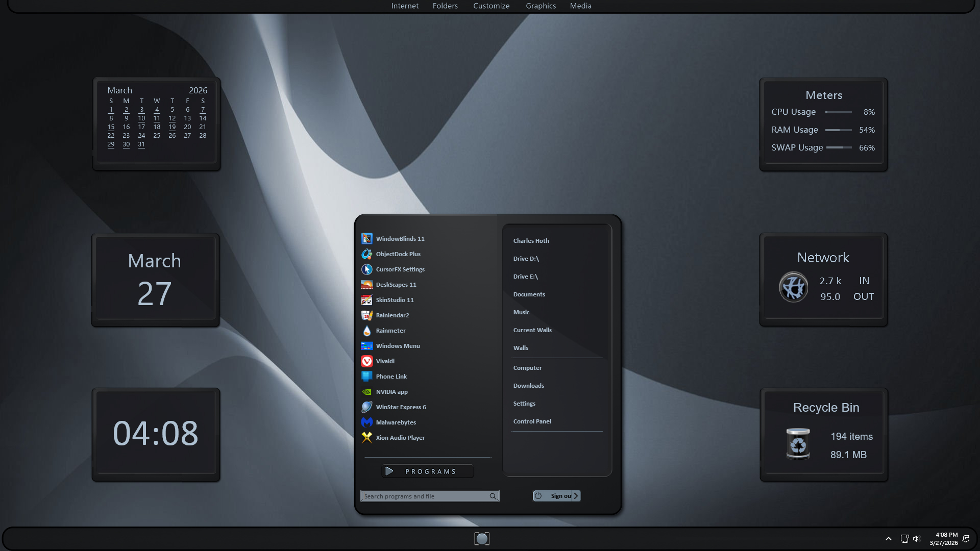Screen dimensions: 980x551
Task: Open Downloads folder link
Action: [528, 386]
